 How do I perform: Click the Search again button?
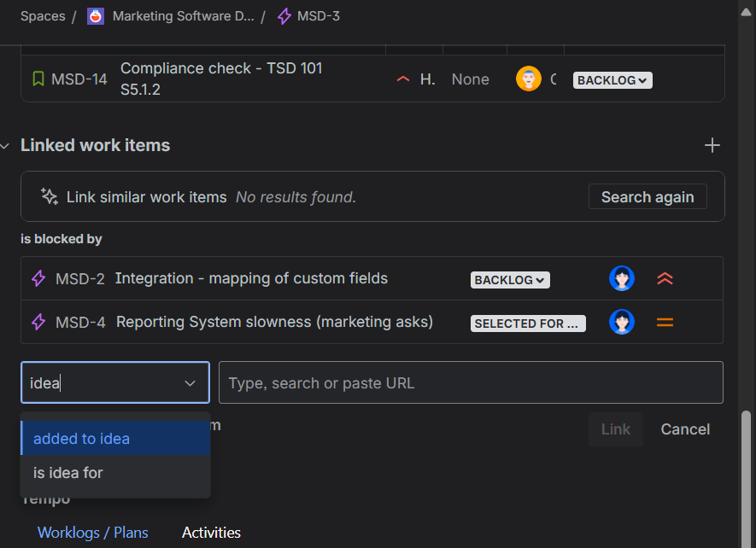(648, 196)
